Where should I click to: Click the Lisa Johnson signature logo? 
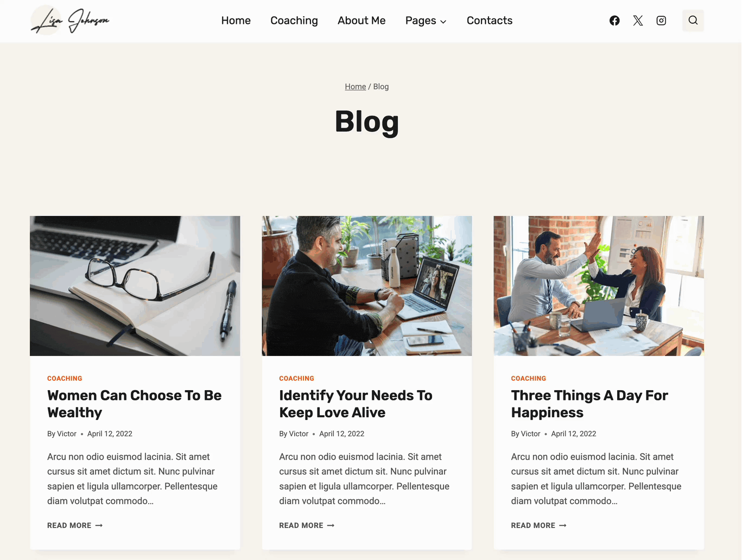click(x=70, y=21)
